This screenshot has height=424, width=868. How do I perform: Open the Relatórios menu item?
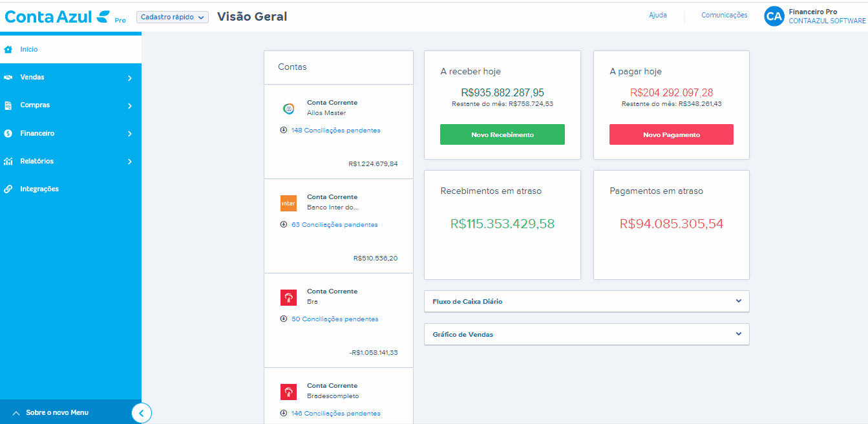[70, 161]
